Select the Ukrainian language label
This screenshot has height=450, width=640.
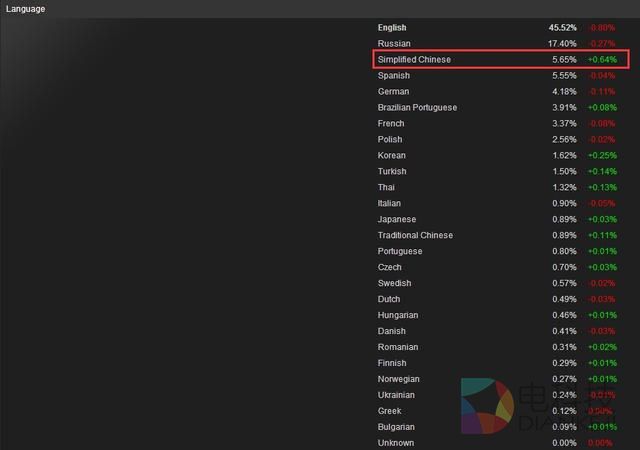point(396,395)
